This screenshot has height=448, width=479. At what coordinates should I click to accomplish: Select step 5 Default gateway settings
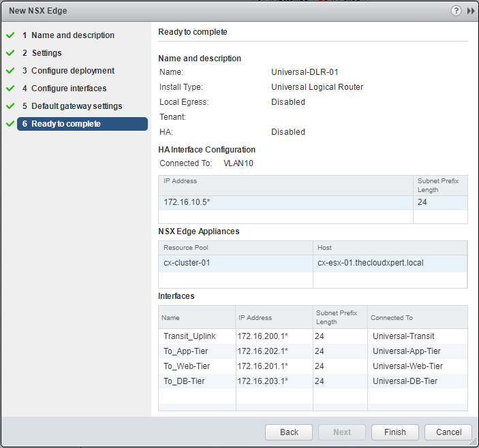[x=76, y=106]
